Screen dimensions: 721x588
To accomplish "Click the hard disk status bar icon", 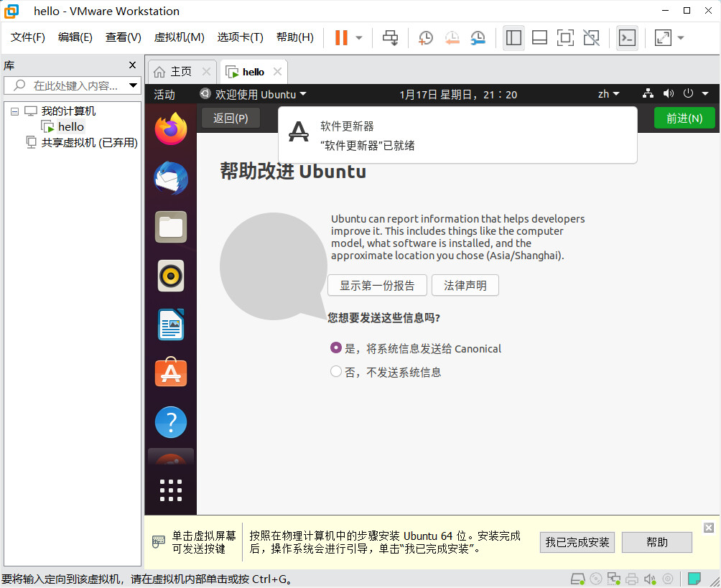I will point(577,579).
